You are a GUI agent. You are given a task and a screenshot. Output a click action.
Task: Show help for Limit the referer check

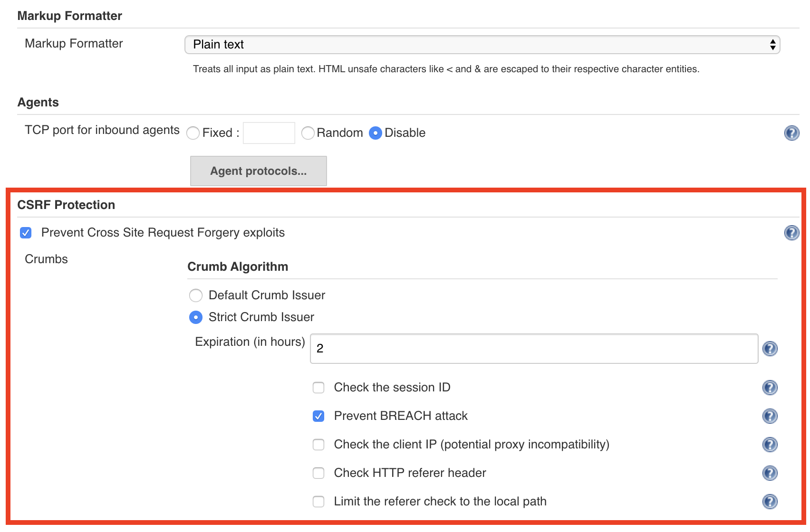[x=770, y=502]
